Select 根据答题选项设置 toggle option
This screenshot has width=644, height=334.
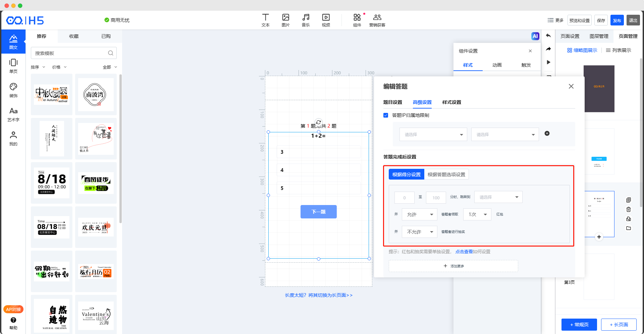[x=446, y=175]
